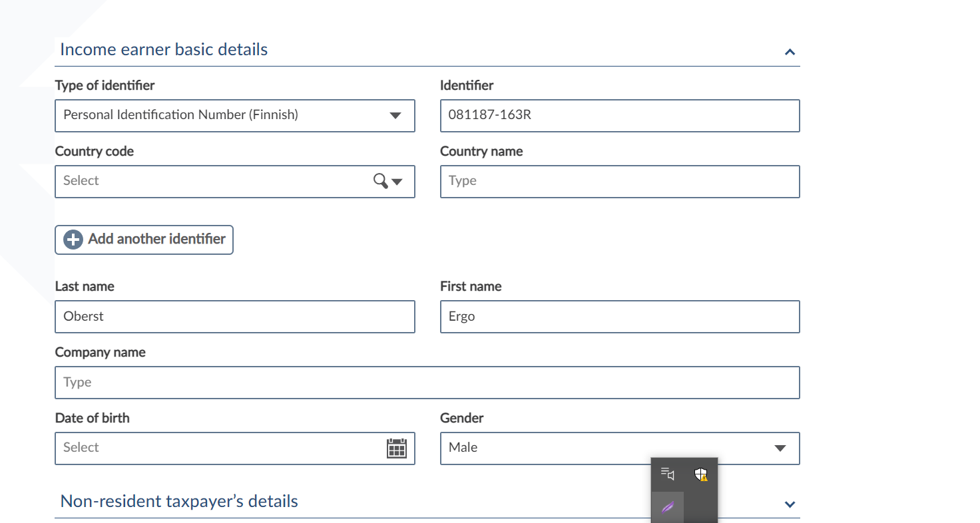The height and width of the screenshot is (523, 980).
Task: Focus the empty Company name input box
Action: [427, 383]
